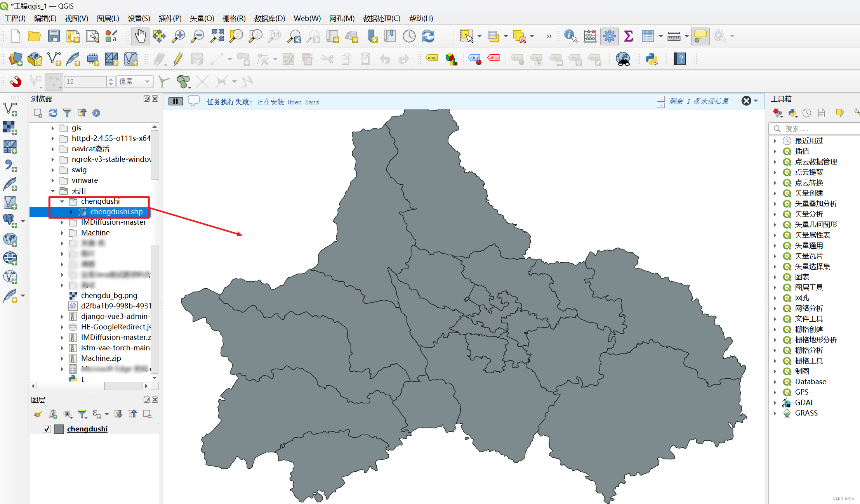
Task: Open the Python console icon
Action: pos(652,59)
